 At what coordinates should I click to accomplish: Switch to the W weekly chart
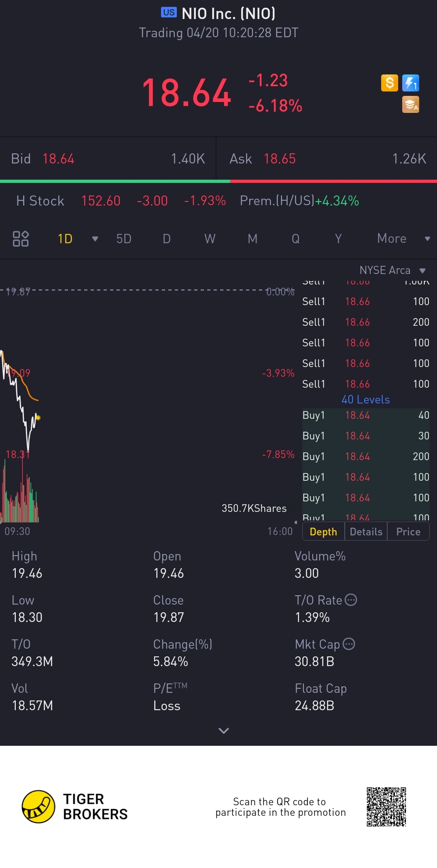point(210,239)
